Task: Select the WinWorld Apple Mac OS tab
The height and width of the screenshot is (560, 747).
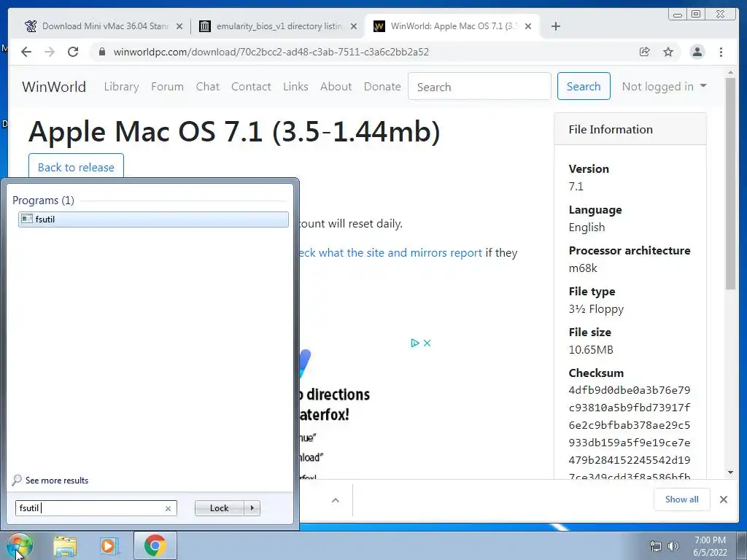Action: point(452,26)
